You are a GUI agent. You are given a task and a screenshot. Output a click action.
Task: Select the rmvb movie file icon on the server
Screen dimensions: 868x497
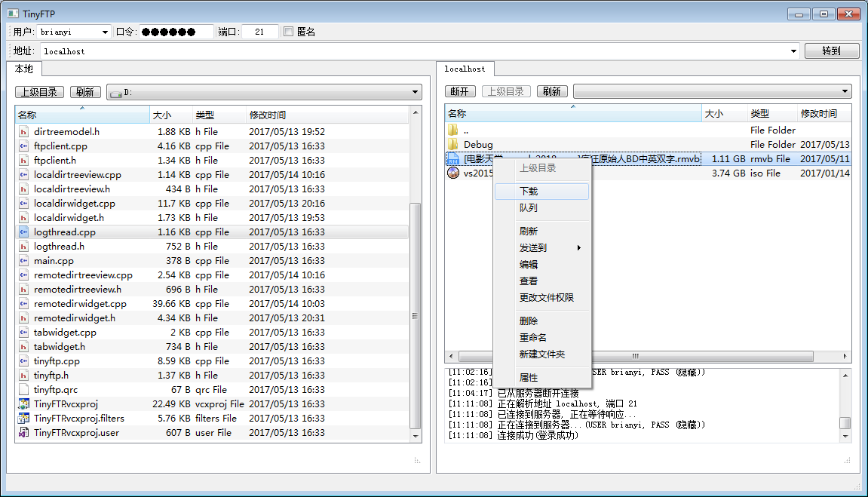[453, 158]
